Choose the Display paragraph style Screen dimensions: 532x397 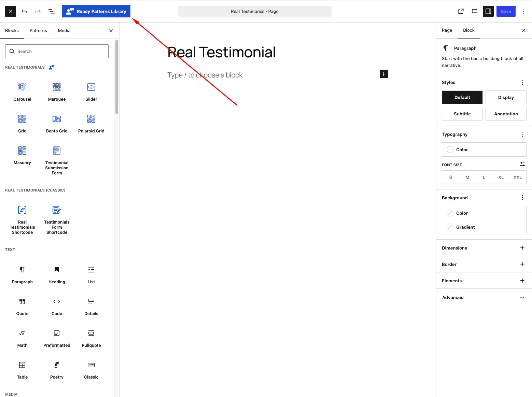[x=506, y=97]
